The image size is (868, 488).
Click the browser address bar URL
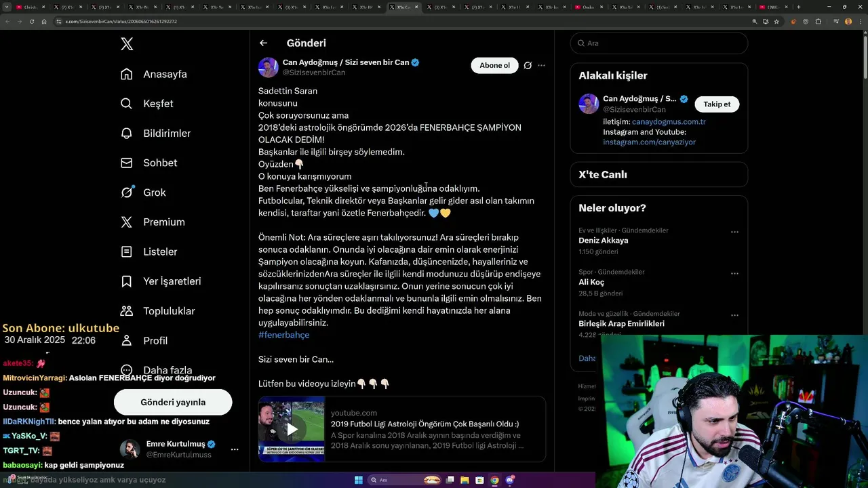click(121, 22)
